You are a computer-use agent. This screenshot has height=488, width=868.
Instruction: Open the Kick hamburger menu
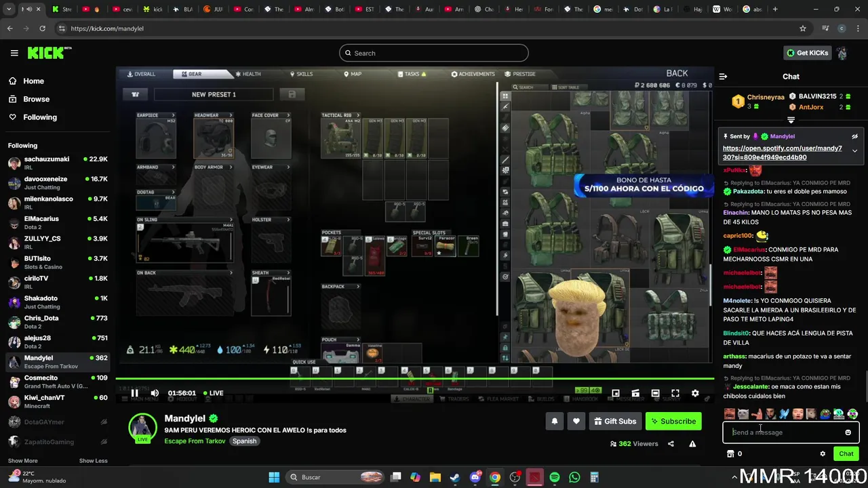pyautogui.click(x=14, y=53)
